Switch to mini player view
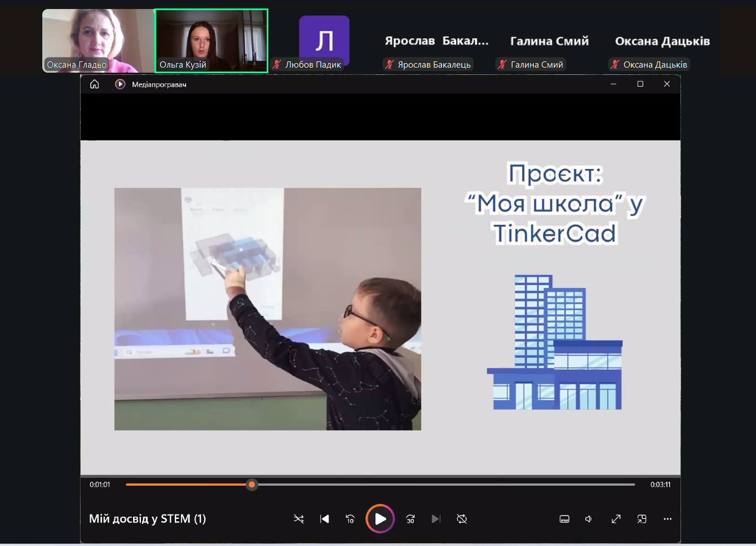 tap(642, 519)
